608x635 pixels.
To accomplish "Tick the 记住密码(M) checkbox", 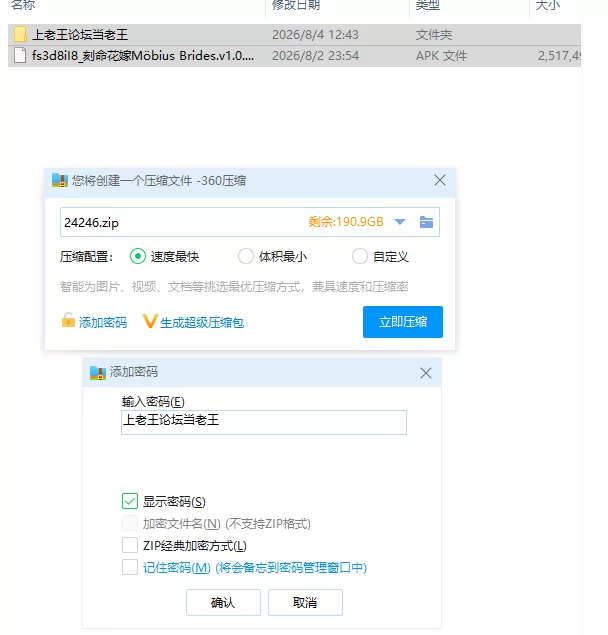I will point(130,567).
